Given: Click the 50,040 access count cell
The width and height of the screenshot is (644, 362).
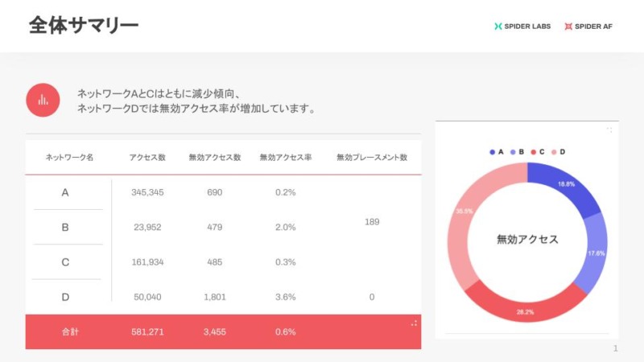Looking at the screenshot, I should 147,297.
